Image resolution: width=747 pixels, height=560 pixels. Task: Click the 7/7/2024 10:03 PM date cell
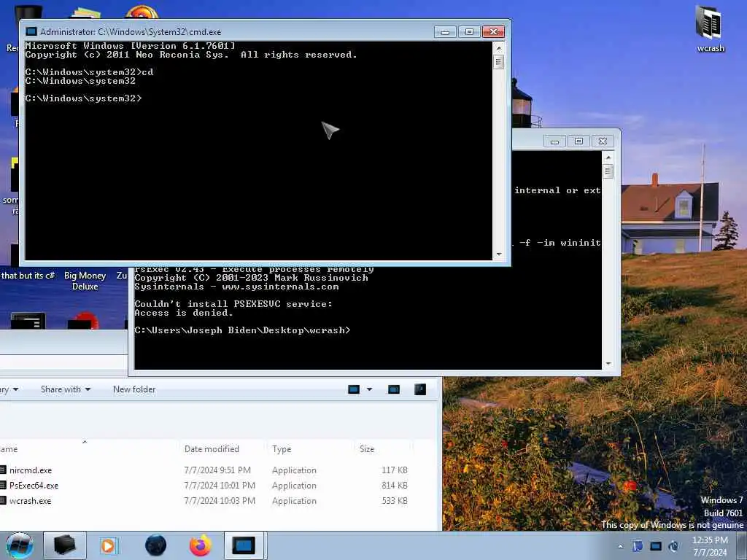pos(220,500)
